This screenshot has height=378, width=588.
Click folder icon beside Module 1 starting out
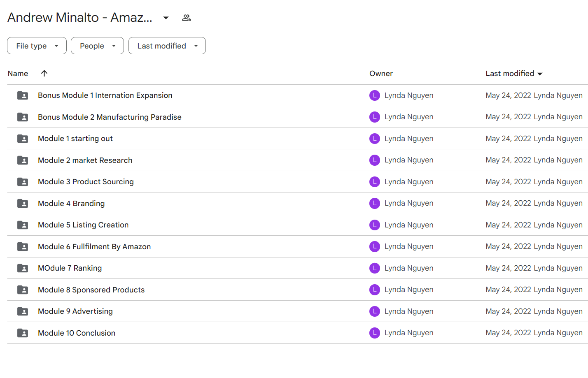tap(23, 139)
